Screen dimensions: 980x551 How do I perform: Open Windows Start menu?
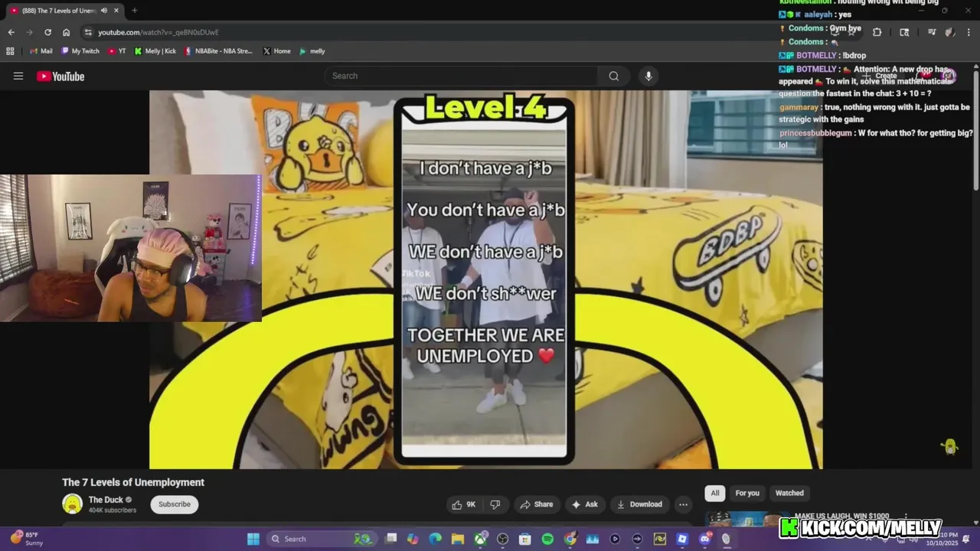point(253,539)
